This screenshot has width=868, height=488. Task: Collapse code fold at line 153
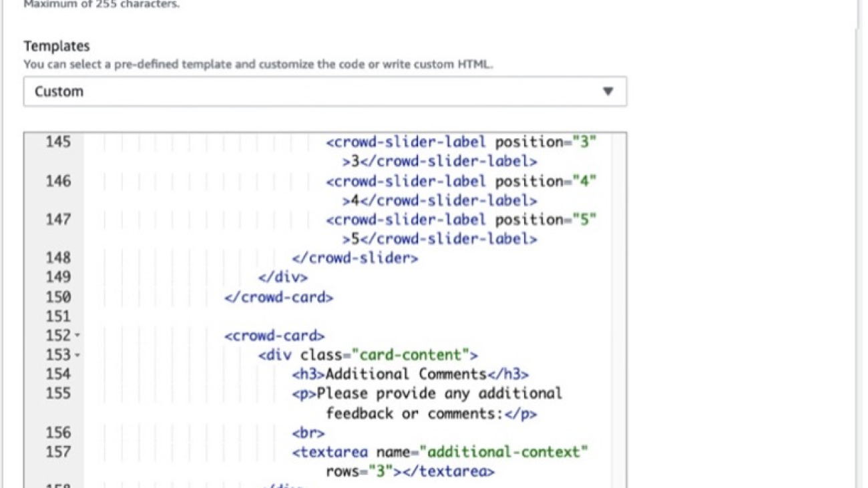tap(77, 355)
